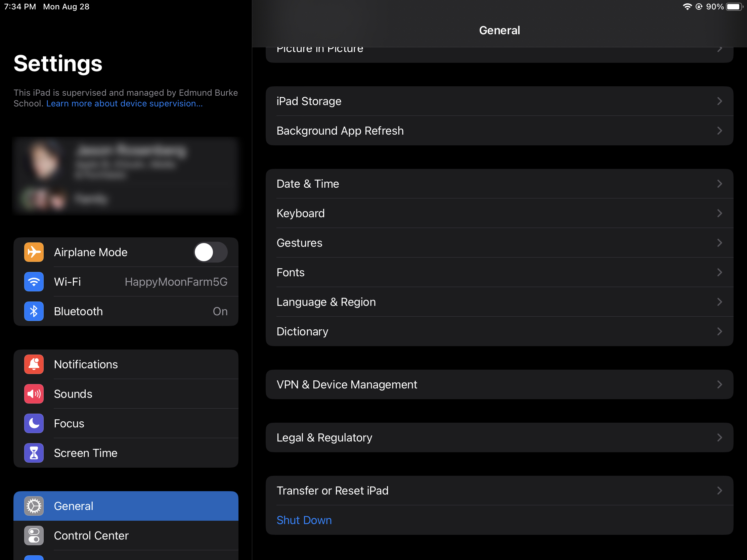The width and height of the screenshot is (747, 560).
Task: Tap the Notifications bell icon
Action: [34, 364]
